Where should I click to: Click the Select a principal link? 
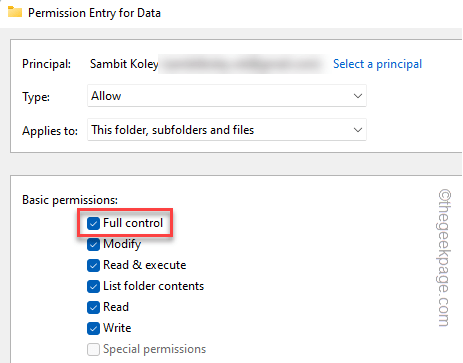[x=377, y=64]
